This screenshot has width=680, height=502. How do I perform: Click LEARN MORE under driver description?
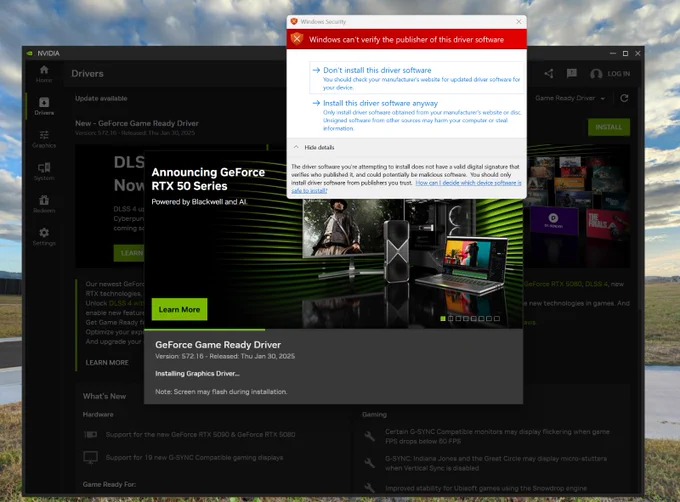tap(107, 362)
